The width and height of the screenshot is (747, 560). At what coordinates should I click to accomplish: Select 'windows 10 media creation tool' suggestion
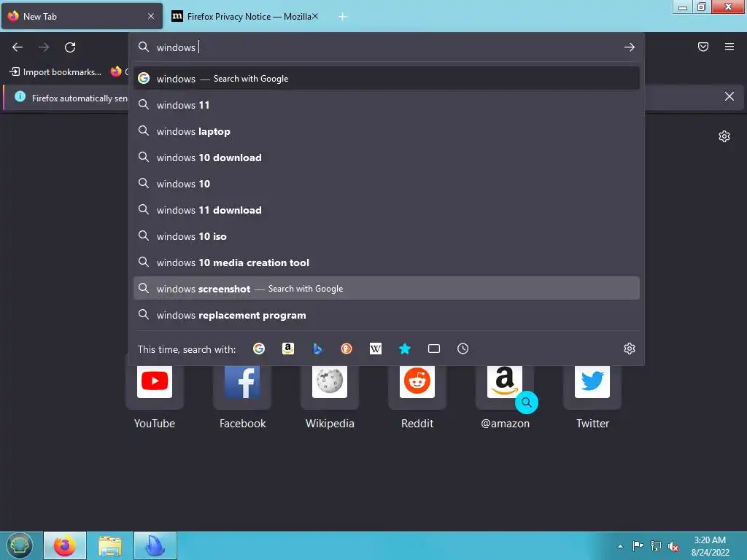click(x=387, y=262)
